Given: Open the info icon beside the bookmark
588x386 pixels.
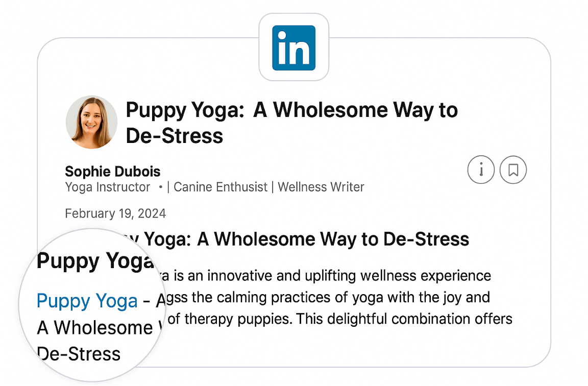Looking at the screenshot, I should pyautogui.click(x=481, y=170).
